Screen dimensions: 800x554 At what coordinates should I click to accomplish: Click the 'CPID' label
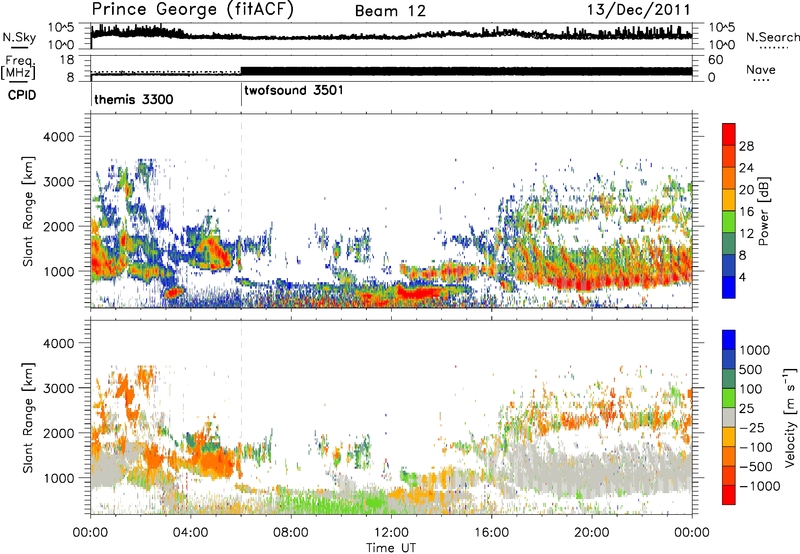(22, 95)
